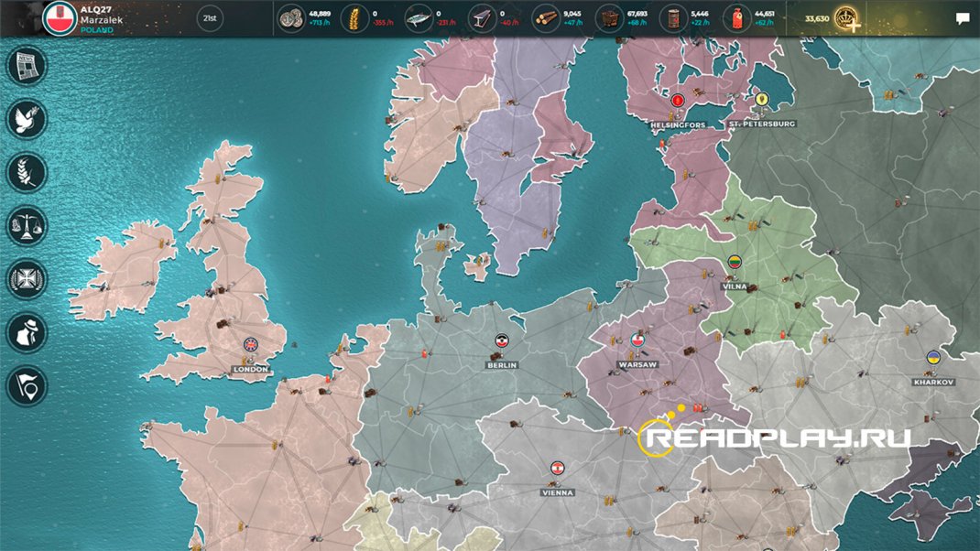Click the POLAND country name text
The image size is (980, 551).
(97, 30)
